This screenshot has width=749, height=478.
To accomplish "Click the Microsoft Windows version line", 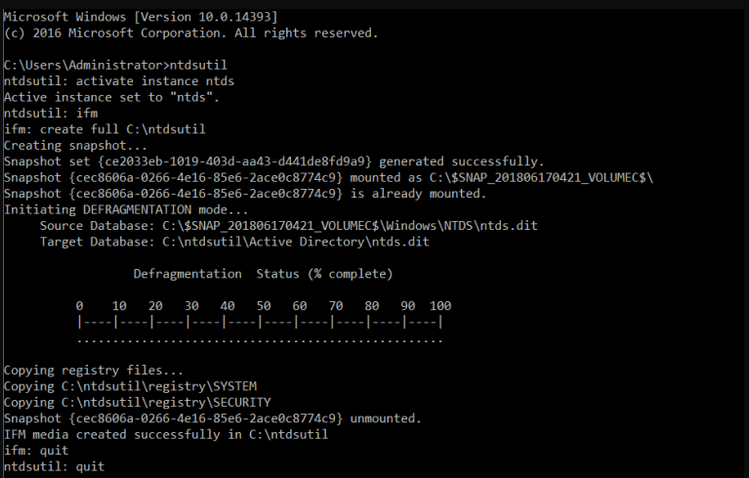I will point(140,17).
